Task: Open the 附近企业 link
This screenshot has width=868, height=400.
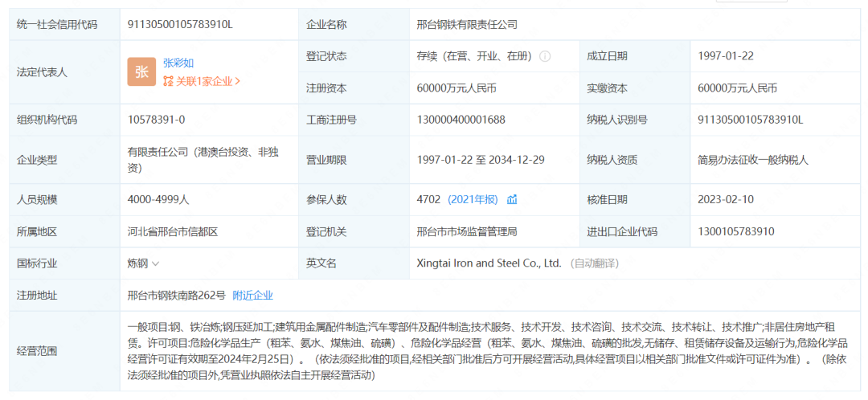Action: pos(252,296)
